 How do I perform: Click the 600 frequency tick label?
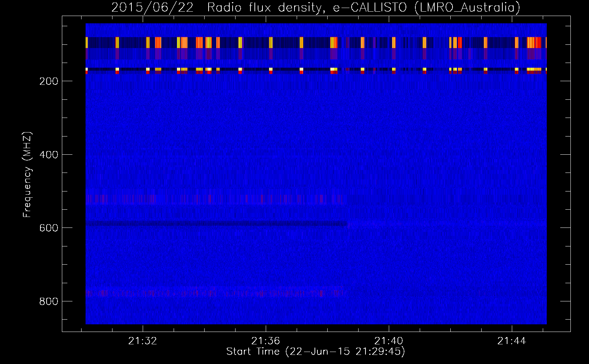click(49, 228)
